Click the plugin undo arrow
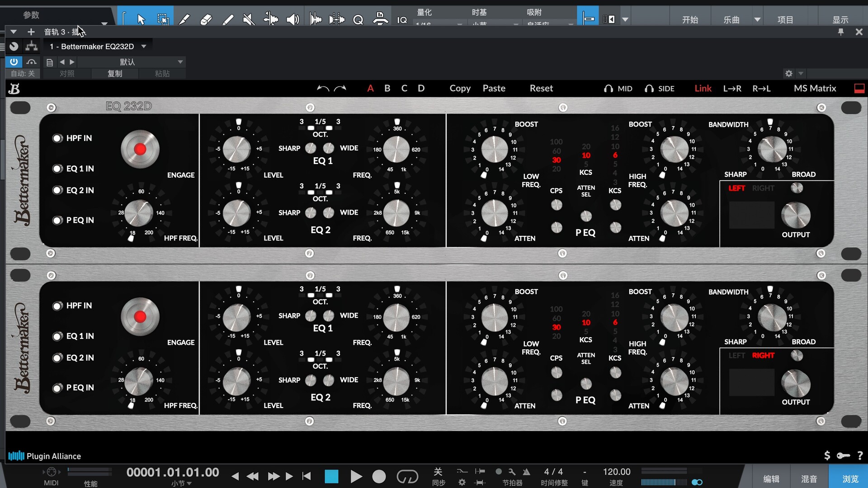The image size is (868, 488). click(323, 88)
